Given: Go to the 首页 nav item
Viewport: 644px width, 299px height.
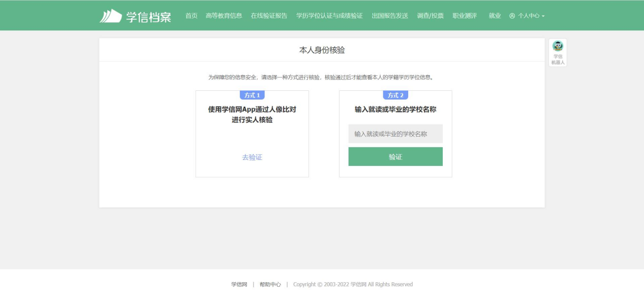Looking at the screenshot, I should pos(191,16).
